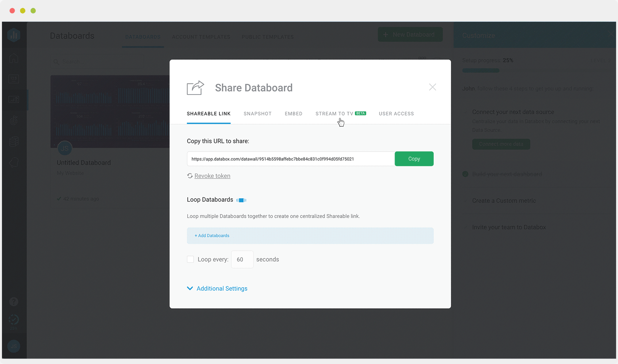Select the Databoards tab in the page header

[143, 37]
